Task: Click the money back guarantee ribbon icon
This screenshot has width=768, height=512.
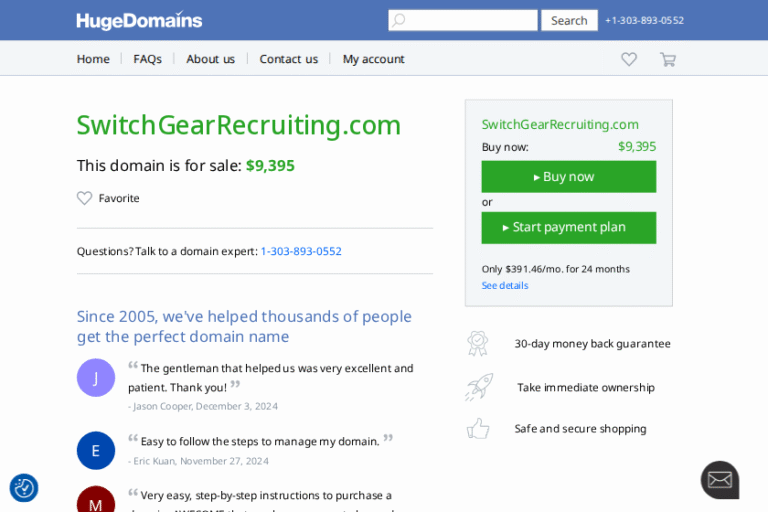Action: (478, 343)
